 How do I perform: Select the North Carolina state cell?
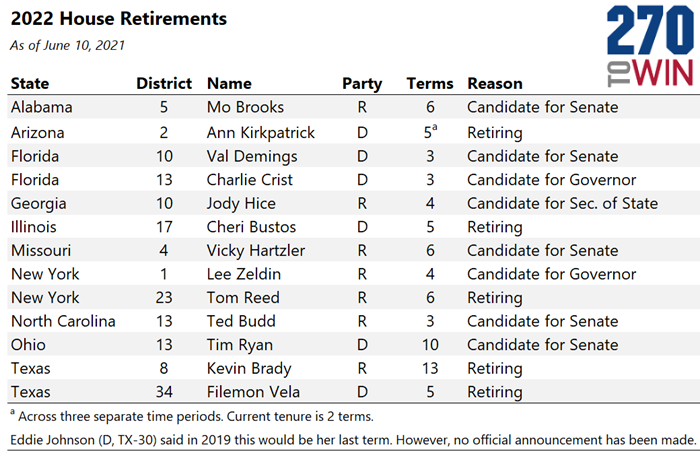coord(63,321)
